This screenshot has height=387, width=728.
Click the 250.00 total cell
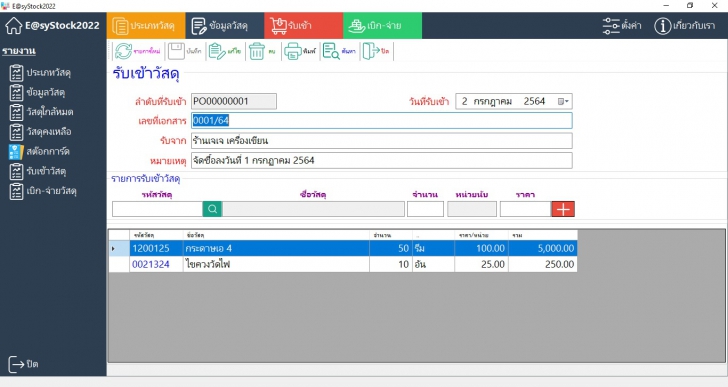[543, 264]
